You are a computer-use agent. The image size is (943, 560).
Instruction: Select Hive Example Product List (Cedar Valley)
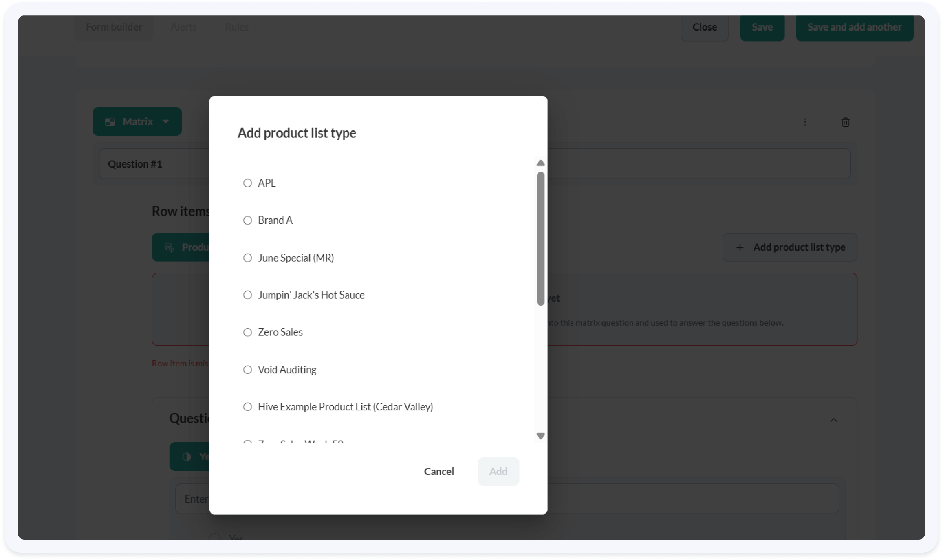point(247,407)
